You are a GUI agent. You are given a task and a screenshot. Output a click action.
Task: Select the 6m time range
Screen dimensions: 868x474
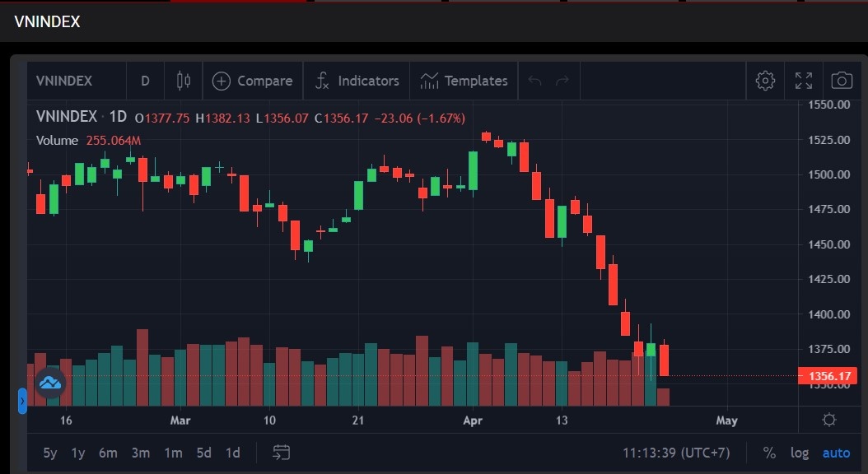pyautogui.click(x=108, y=453)
